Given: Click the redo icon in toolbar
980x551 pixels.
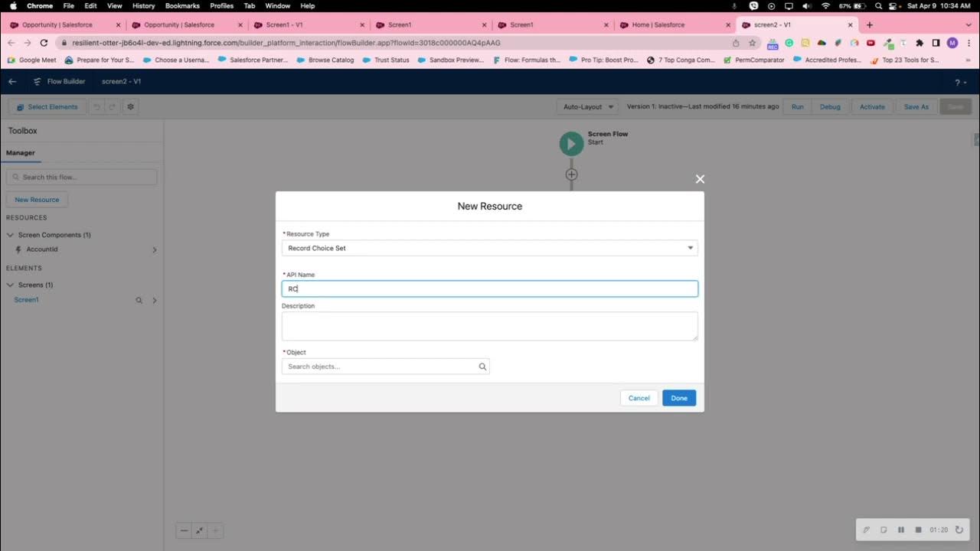Looking at the screenshot, I should point(112,107).
